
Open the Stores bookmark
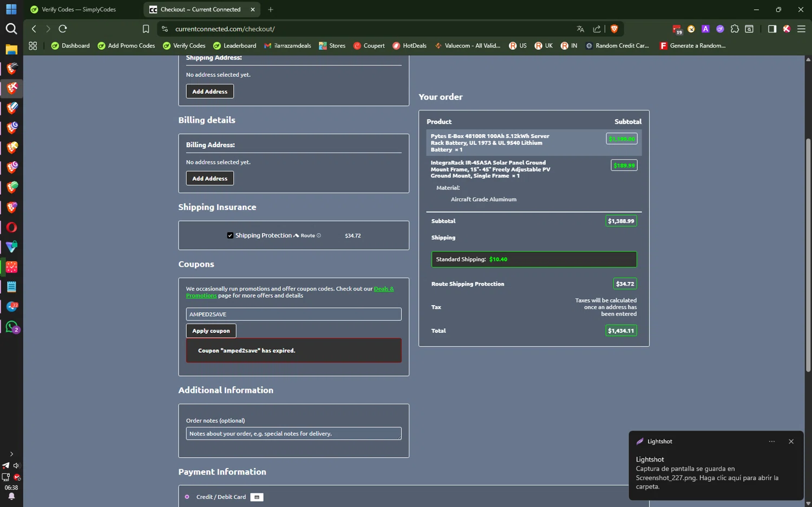click(x=332, y=45)
